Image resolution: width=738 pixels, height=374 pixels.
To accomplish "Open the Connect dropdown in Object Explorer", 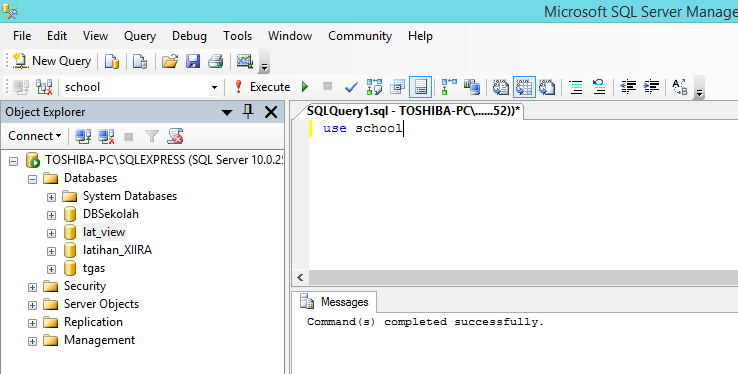I will 35,136.
